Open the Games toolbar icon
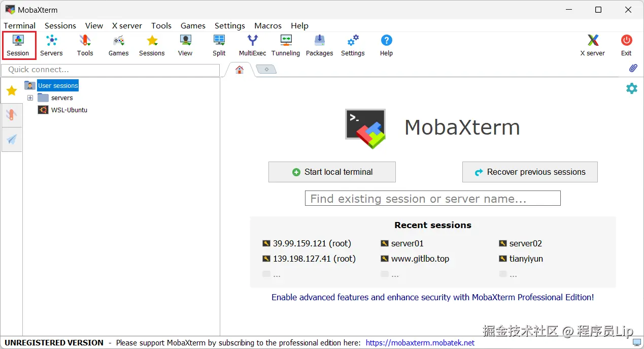644x349 pixels. pyautogui.click(x=118, y=45)
